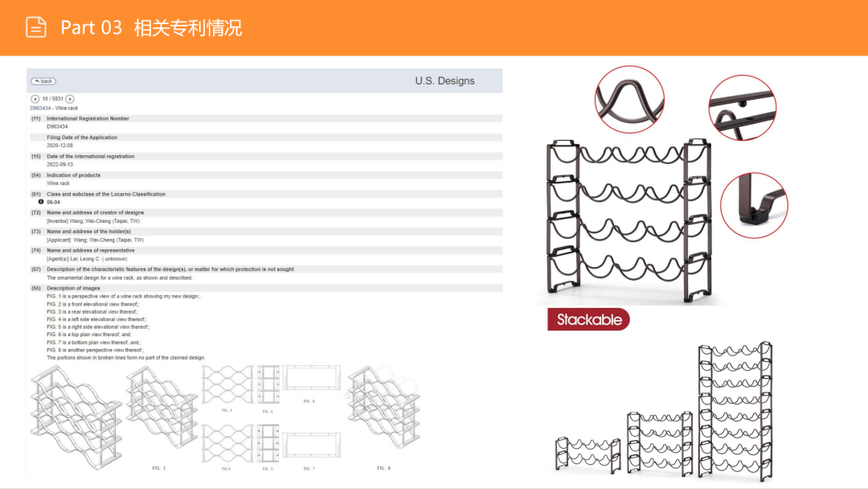
Task: Go to previous record arrow icon
Action: [35, 99]
